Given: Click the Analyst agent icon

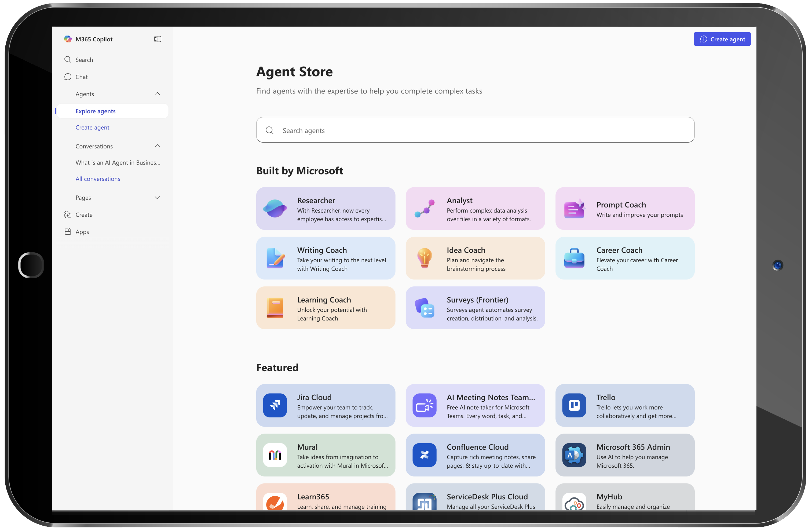Looking at the screenshot, I should click(x=425, y=208).
